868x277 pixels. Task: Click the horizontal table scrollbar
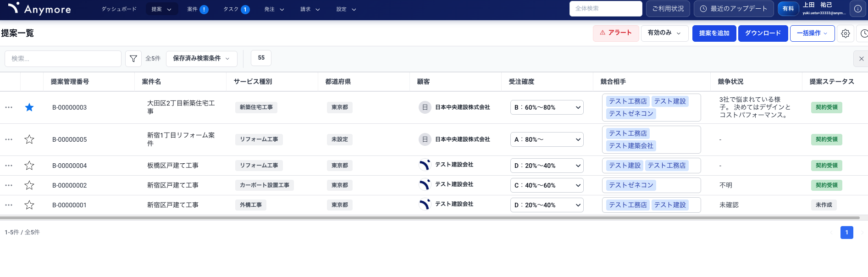coord(430,218)
